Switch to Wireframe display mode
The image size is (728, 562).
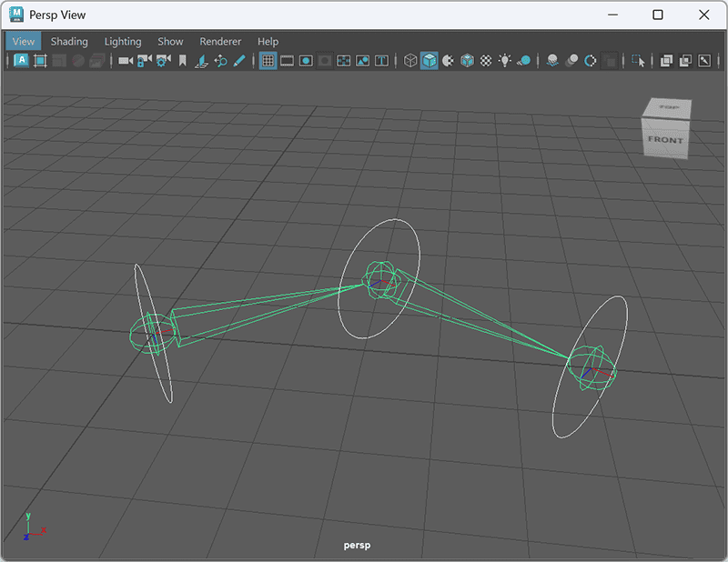pyautogui.click(x=410, y=61)
